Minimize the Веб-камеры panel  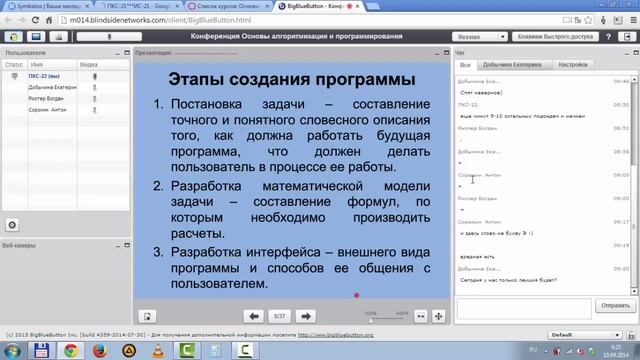[x=118, y=246]
